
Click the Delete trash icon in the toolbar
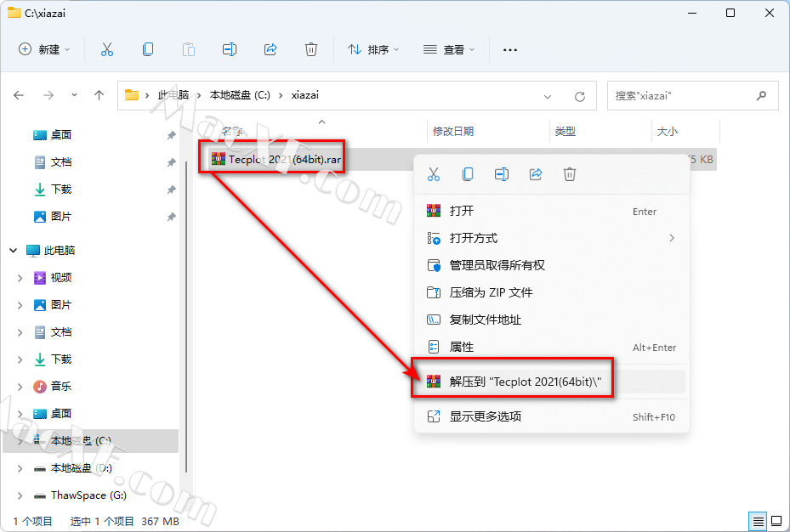[x=311, y=49]
